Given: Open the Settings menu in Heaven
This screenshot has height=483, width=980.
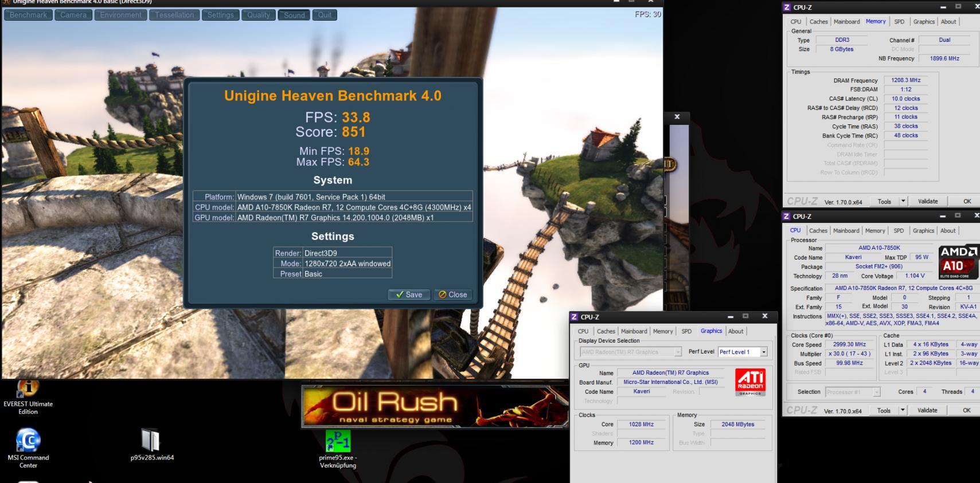Looking at the screenshot, I should pyautogui.click(x=220, y=15).
